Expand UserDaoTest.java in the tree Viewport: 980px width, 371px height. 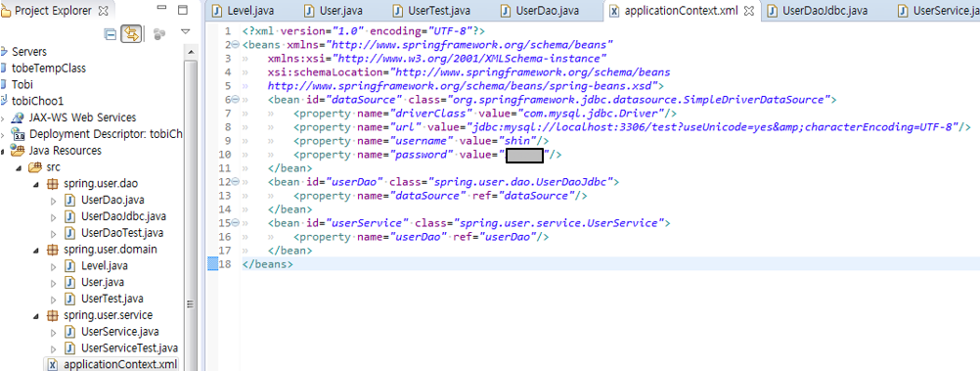[53, 233]
